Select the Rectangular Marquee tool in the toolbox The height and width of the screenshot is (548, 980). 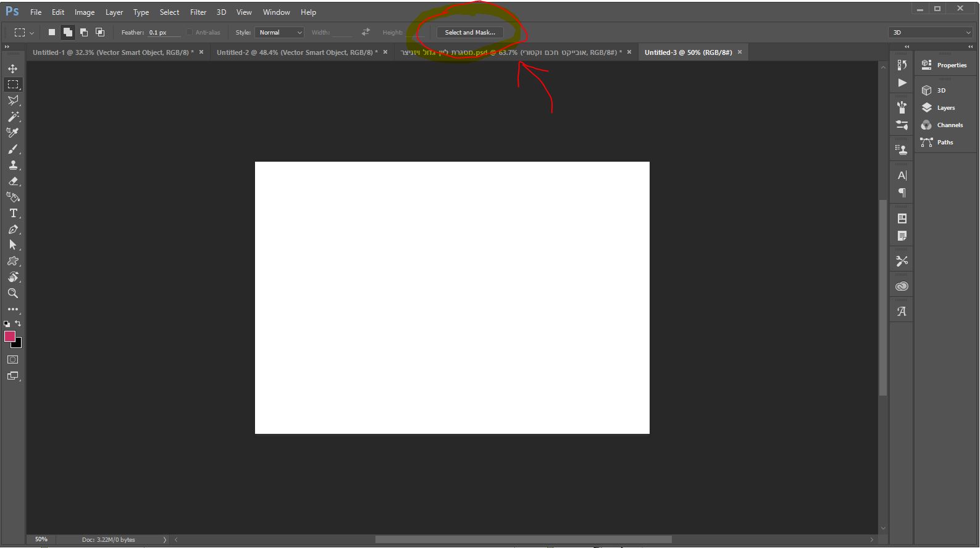click(13, 85)
